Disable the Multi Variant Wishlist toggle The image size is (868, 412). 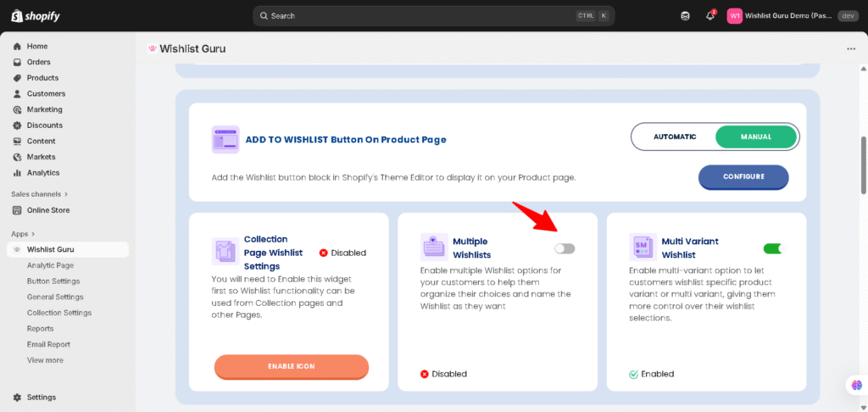tap(774, 248)
